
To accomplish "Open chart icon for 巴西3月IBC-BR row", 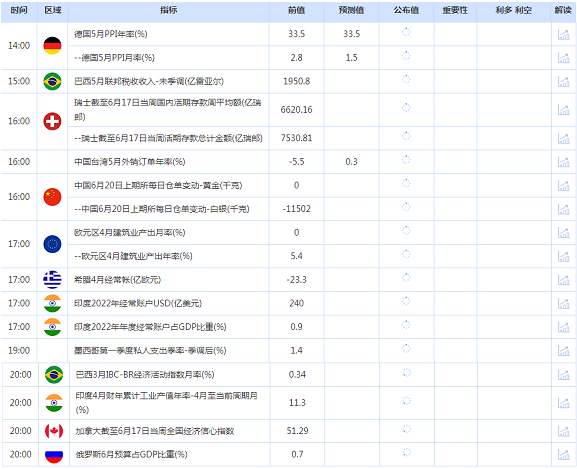I will (x=563, y=374).
